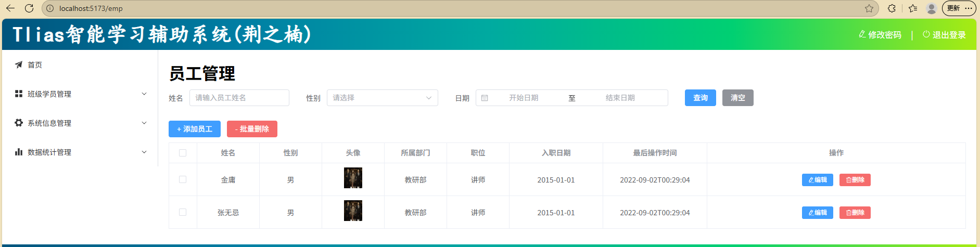Viewport: 980px width, 247px height.
Task: Check the checkbox for employee 金庸
Action: (183, 179)
